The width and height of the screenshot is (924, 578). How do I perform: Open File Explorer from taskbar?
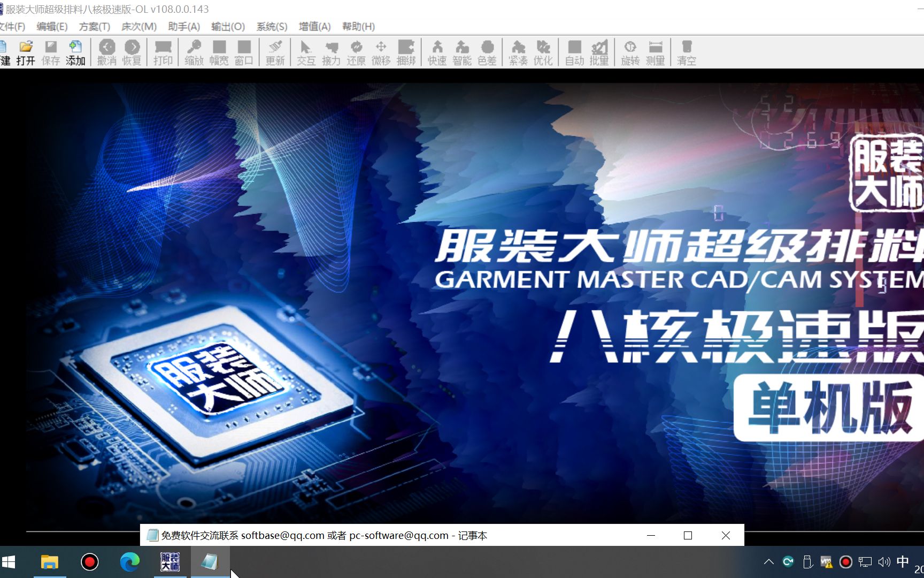(49, 562)
